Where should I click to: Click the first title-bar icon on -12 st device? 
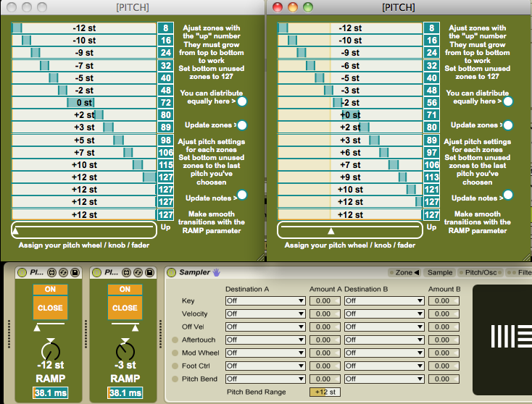(x=52, y=273)
